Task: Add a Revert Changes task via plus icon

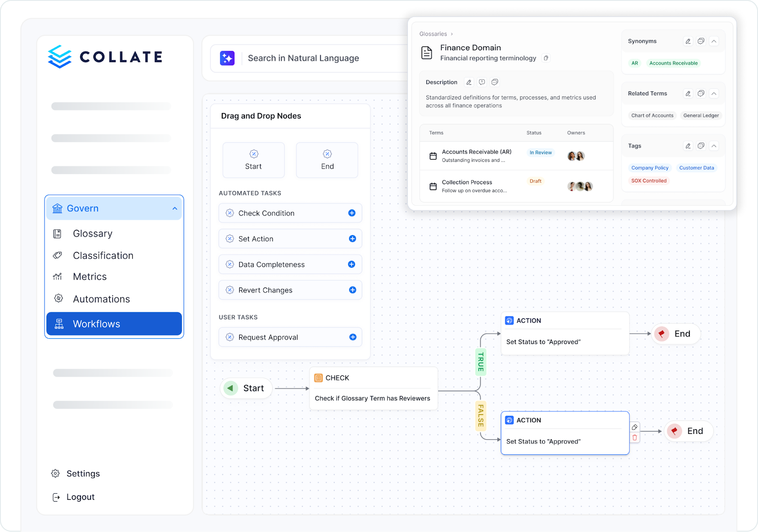Action: 352,290
